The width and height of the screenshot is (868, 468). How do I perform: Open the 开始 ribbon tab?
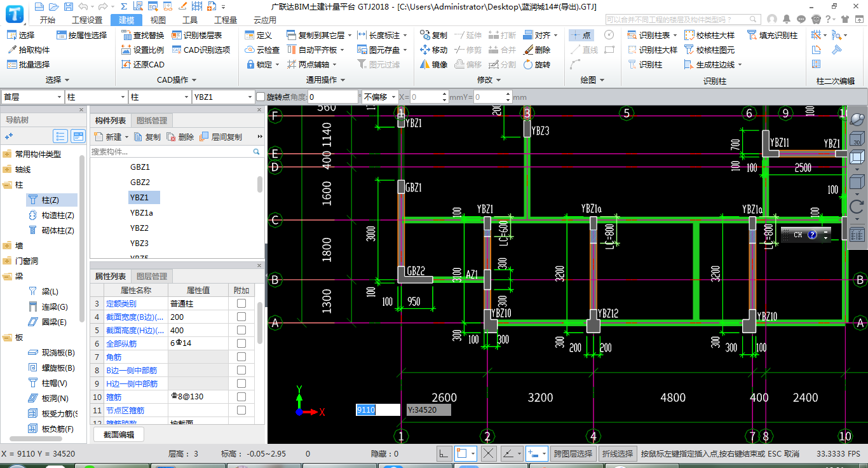(48, 20)
